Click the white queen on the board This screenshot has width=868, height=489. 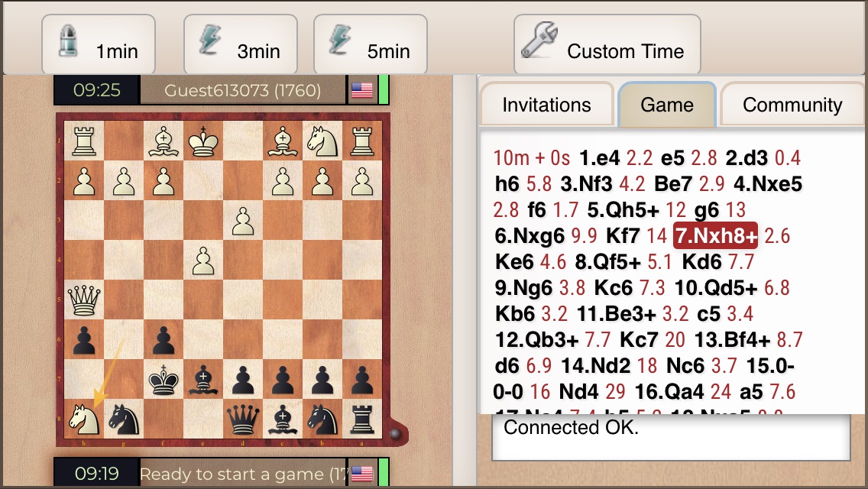(84, 300)
